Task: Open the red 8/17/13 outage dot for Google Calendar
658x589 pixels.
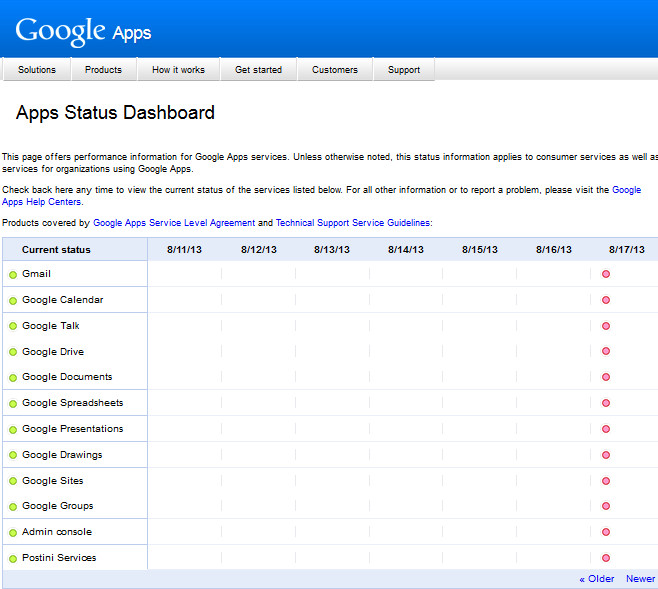Action: 606,300
